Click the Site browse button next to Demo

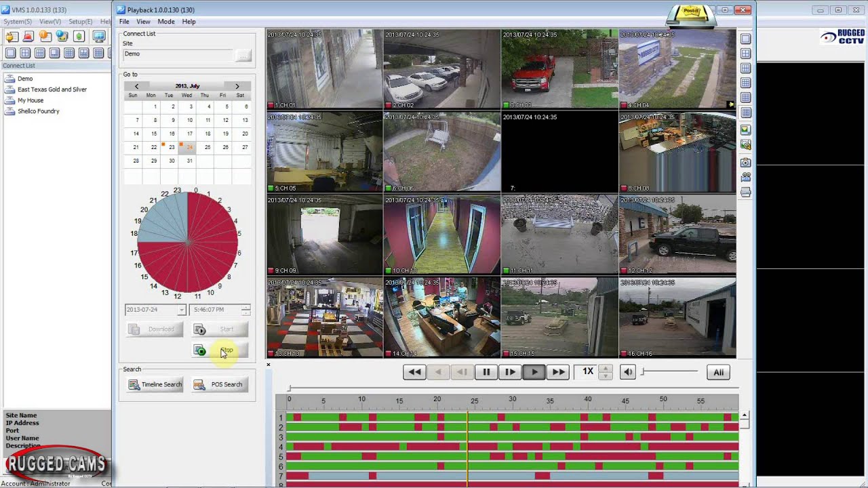coord(243,56)
